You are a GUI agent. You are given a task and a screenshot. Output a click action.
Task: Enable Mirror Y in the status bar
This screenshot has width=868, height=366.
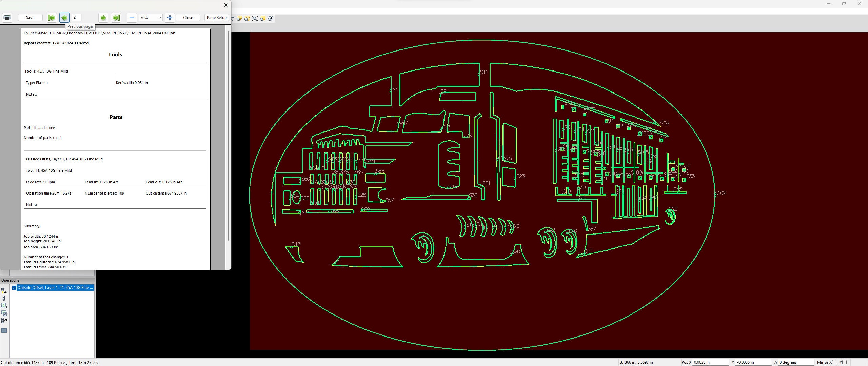(x=844, y=362)
